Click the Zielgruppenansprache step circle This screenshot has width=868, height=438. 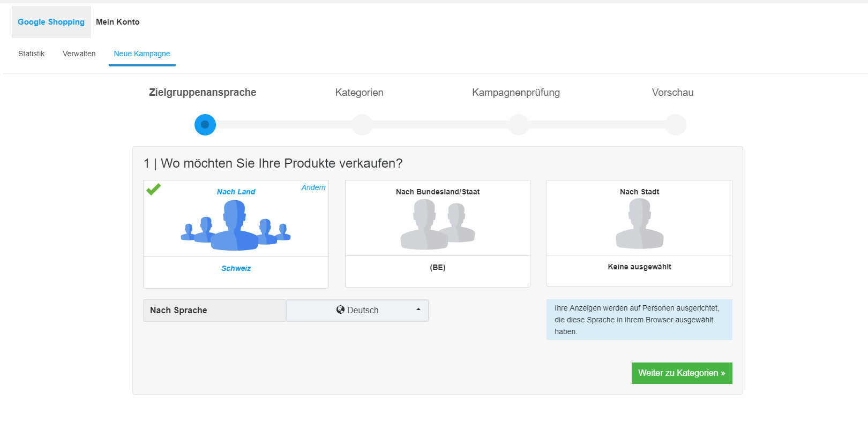pos(205,125)
